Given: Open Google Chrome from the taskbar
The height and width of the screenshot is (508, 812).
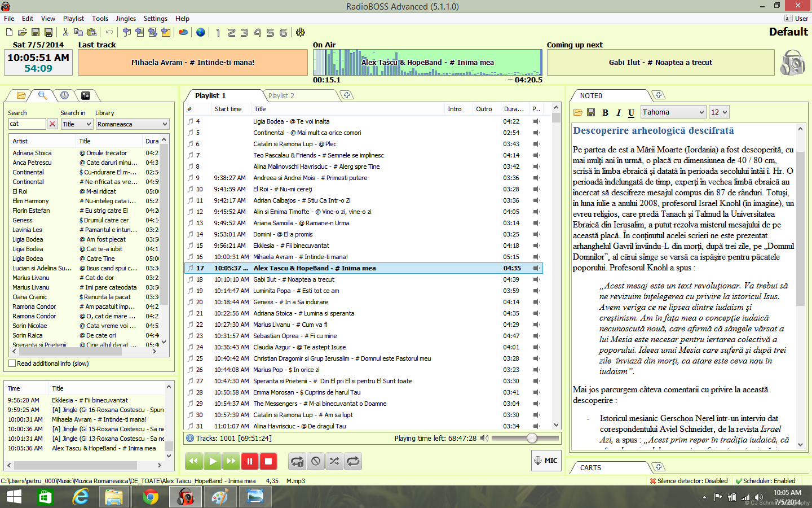Looking at the screenshot, I should point(150,497).
